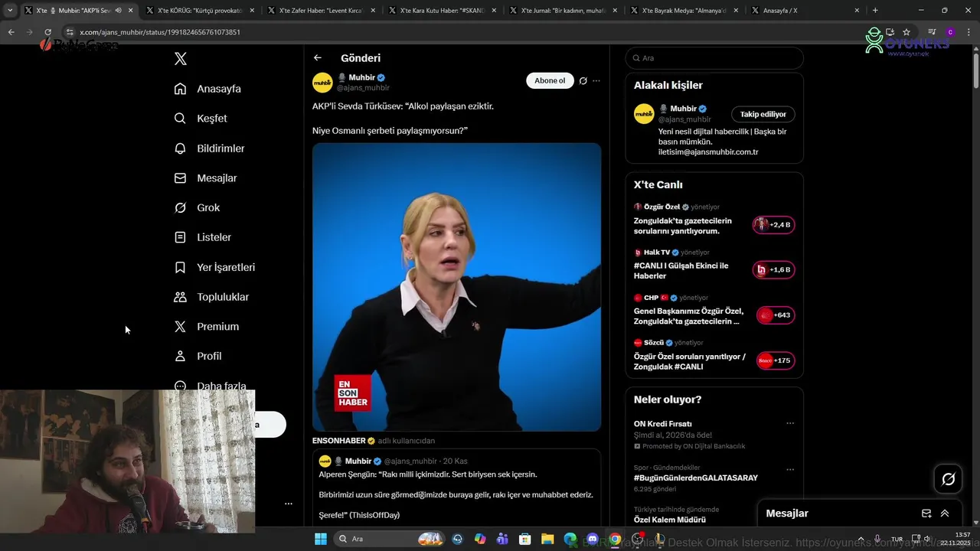Image resolution: width=980 pixels, height=551 pixels.
Task: Open the #BugünGünlerdenGALATASARAY trend
Action: (696, 478)
